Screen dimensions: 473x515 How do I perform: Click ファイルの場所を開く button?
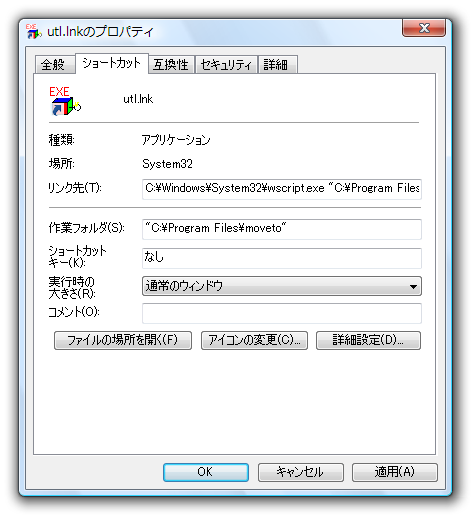point(123,340)
